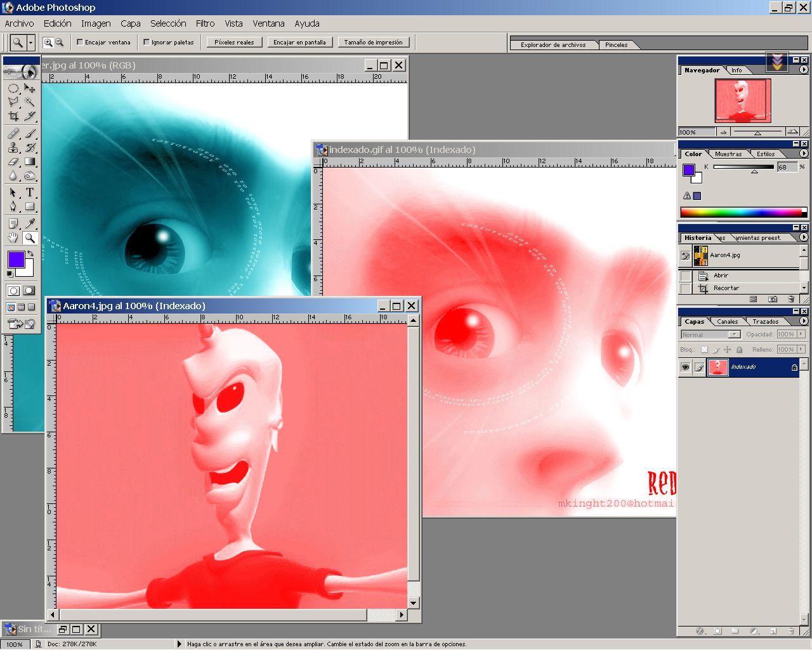Expand the Relleno slider arrow

pos(801,349)
